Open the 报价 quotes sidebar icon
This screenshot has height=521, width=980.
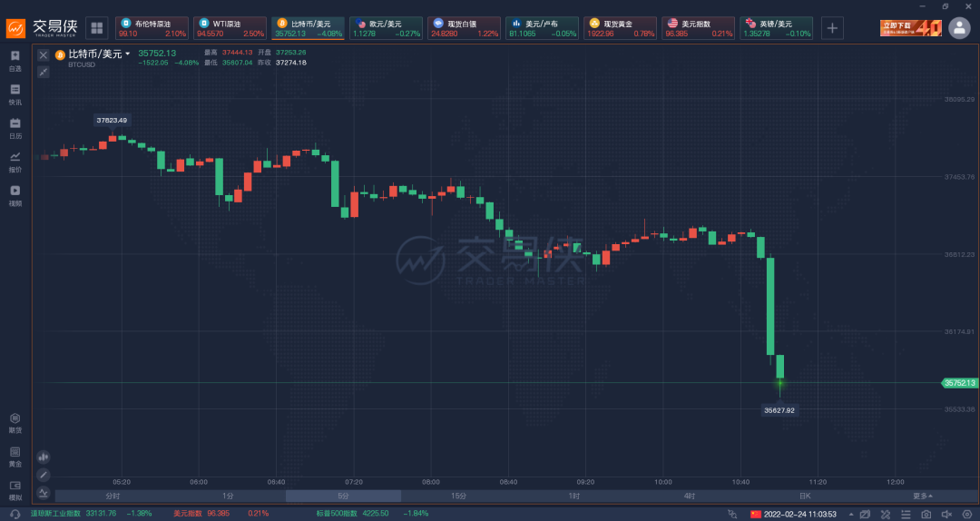click(15, 162)
